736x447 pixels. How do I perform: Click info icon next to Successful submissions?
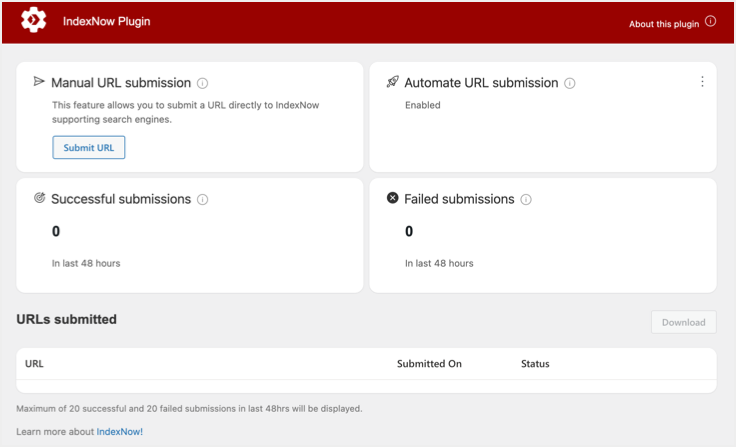[x=202, y=199]
